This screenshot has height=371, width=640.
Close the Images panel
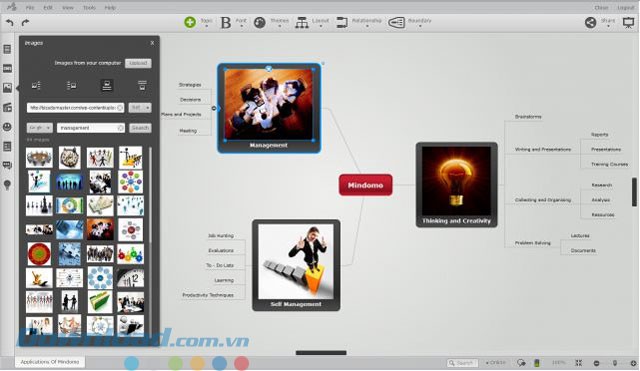[152, 43]
